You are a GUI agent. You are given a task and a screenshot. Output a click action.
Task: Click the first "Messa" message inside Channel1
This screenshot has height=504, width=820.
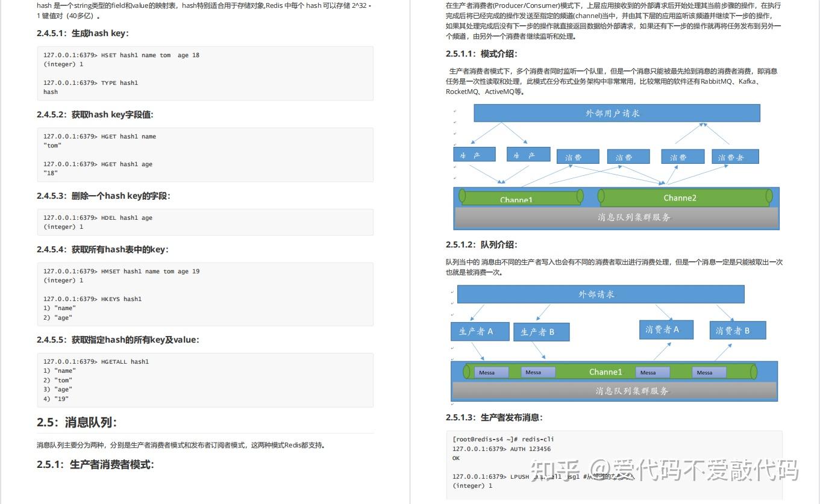tap(493, 372)
